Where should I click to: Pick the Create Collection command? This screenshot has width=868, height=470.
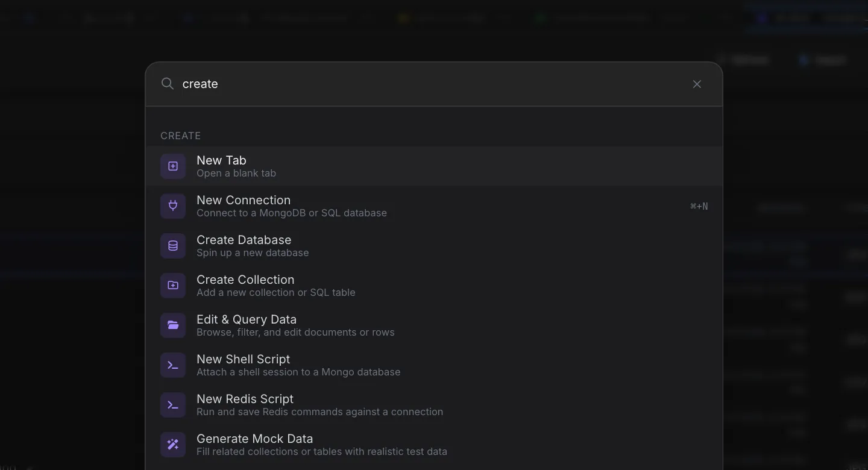point(434,286)
